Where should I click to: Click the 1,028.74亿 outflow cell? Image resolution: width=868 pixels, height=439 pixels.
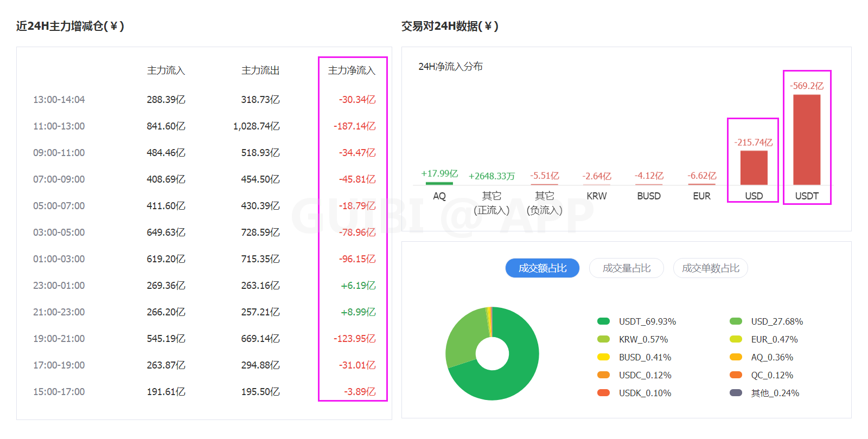pyautogui.click(x=257, y=126)
